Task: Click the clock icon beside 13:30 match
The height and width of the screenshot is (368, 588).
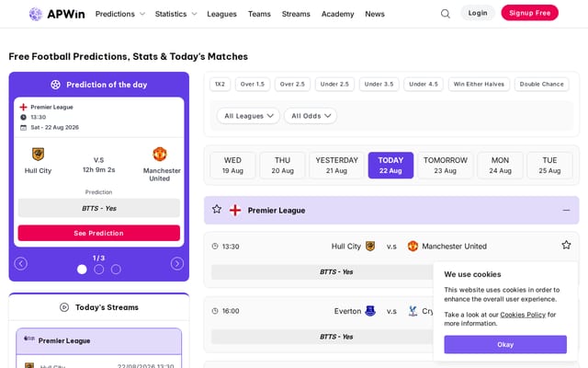Action: [x=215, y=247]
